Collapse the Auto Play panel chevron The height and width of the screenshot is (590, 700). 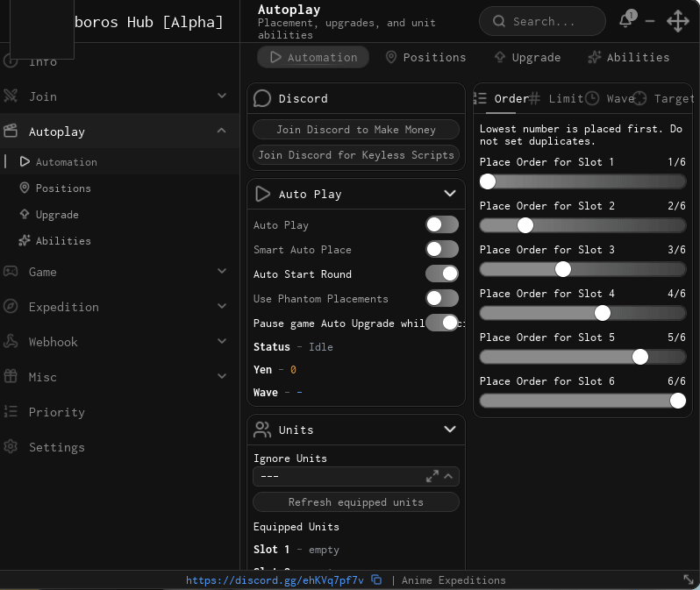coord(450,193)
